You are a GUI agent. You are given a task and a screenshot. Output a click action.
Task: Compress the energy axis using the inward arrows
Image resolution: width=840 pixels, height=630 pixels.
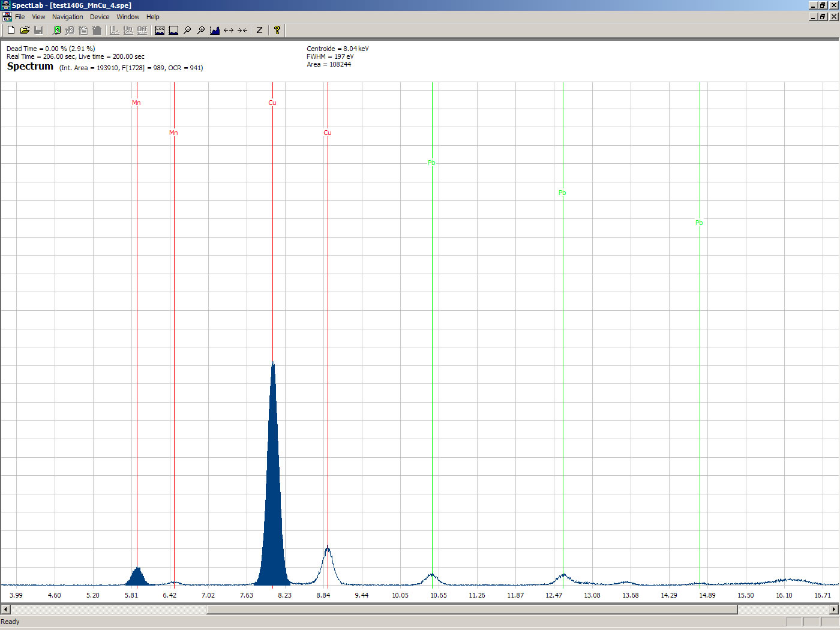pyautogui.click(x=242, y=30)
